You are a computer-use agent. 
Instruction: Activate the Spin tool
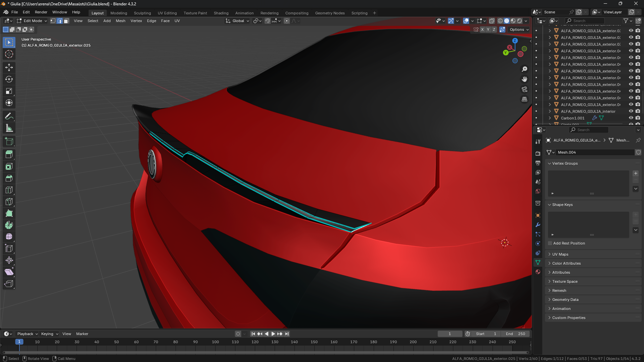pyautogui.click(x=9, y=225)
